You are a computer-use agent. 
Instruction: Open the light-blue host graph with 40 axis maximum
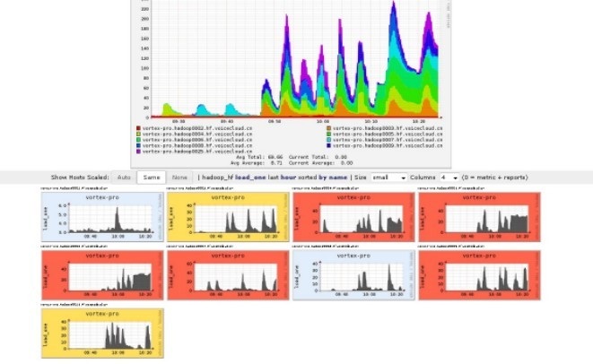[353, 275]
